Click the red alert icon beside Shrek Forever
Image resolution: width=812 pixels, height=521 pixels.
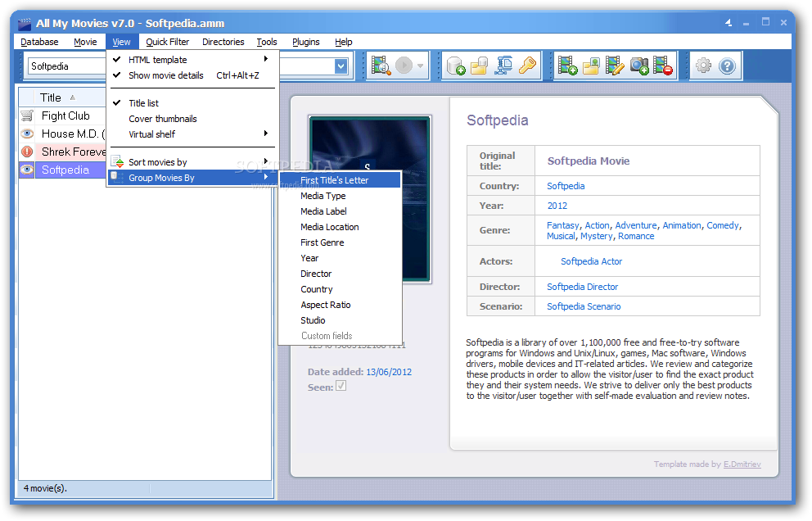(x=27, y=152)
